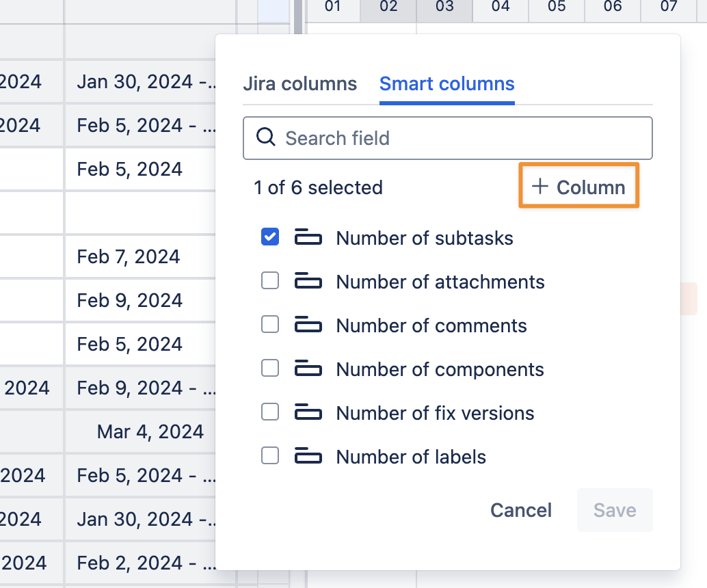Click the Cancel button
Viewport: 707px width, 588px height.
click(x=521, y=510)
